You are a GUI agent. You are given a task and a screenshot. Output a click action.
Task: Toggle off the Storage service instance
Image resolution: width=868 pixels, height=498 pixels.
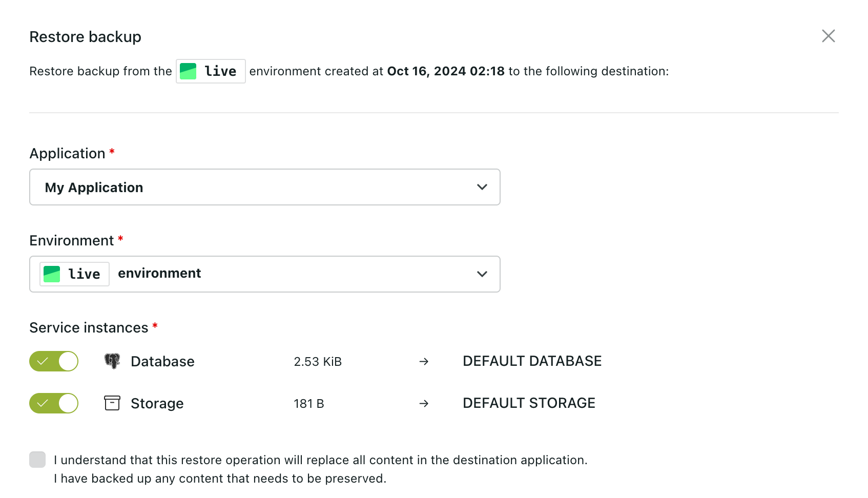coord(54,403)
